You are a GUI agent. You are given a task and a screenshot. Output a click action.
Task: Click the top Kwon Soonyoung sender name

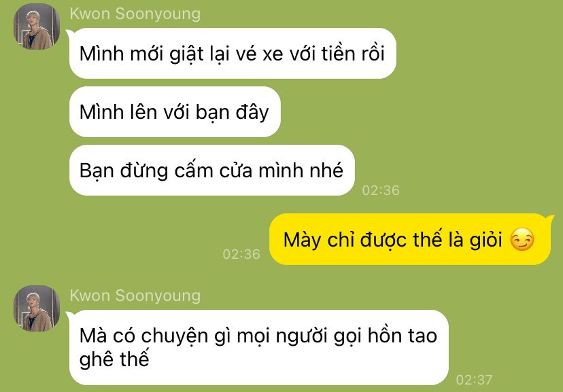tap(135, 14)
